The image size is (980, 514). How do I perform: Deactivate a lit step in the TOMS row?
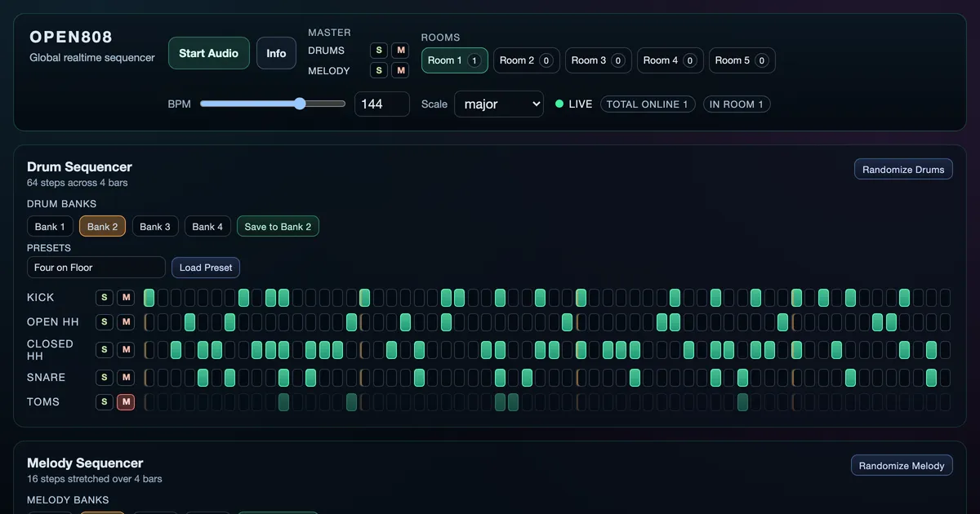[283, 401]
